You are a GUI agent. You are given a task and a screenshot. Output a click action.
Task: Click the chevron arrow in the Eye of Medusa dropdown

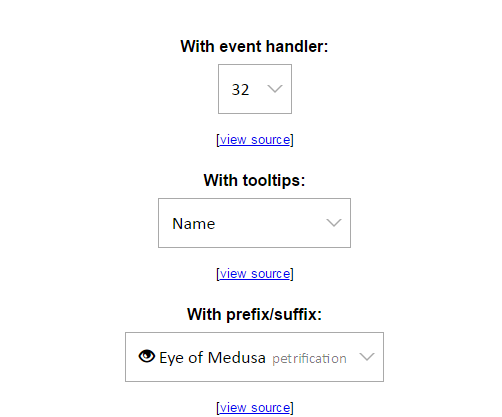tap(367, 357)
